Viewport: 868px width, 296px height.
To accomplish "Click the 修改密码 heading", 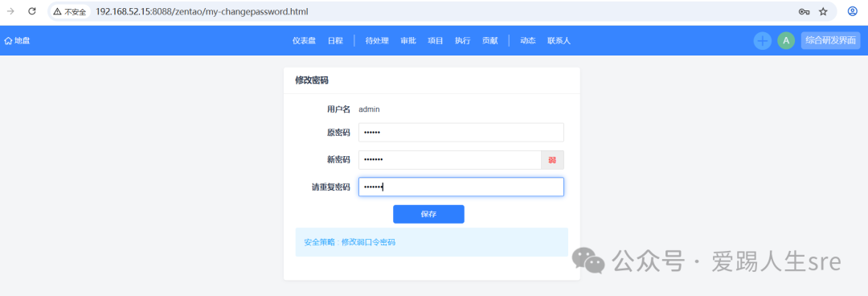I will point(312,80).
